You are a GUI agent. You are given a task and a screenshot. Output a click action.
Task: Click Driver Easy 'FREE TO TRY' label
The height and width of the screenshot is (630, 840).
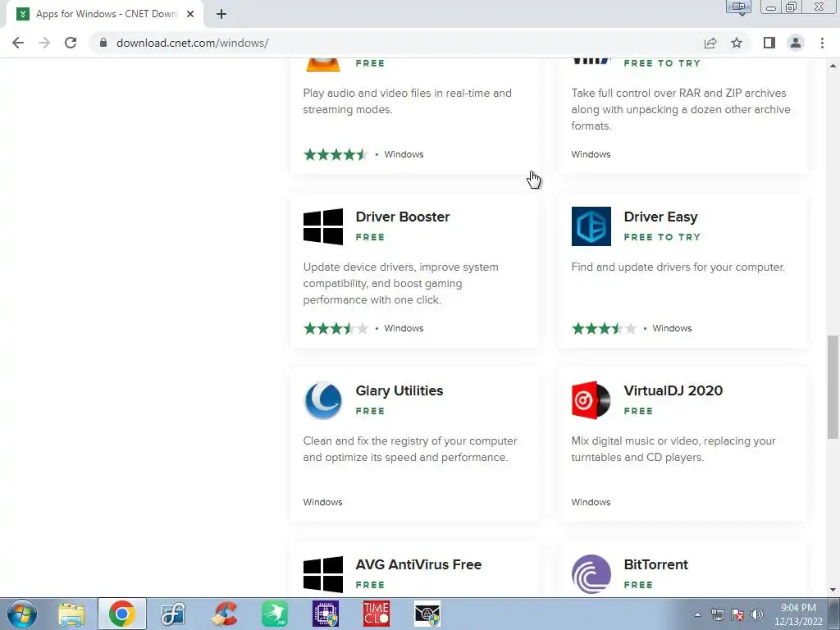662,237
